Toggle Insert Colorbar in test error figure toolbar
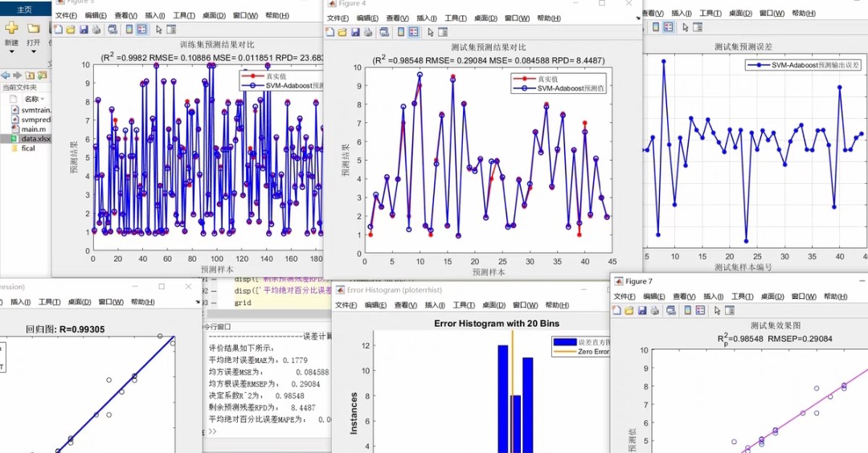 pos(656,27)
